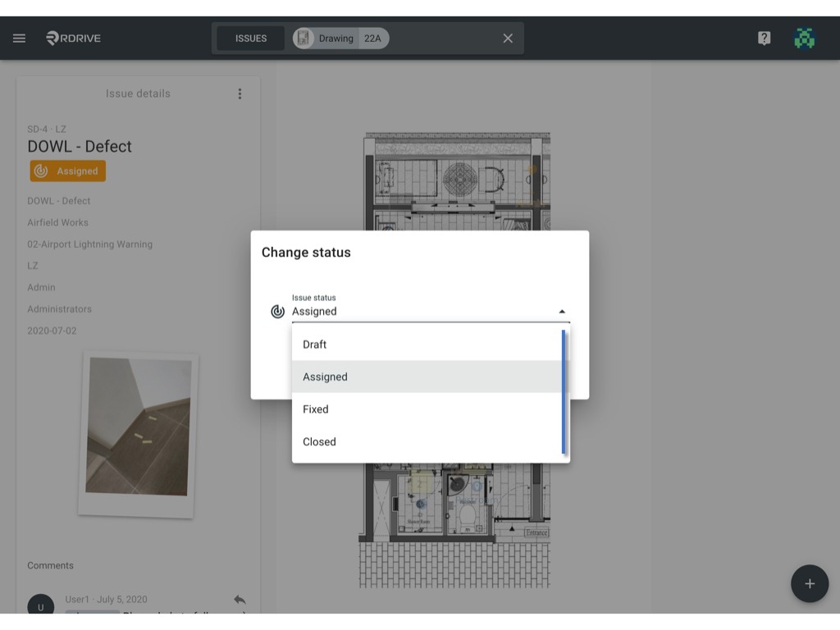Click the Comments heading
Screen dimensions: 840x630
click(x=50, y=565)
